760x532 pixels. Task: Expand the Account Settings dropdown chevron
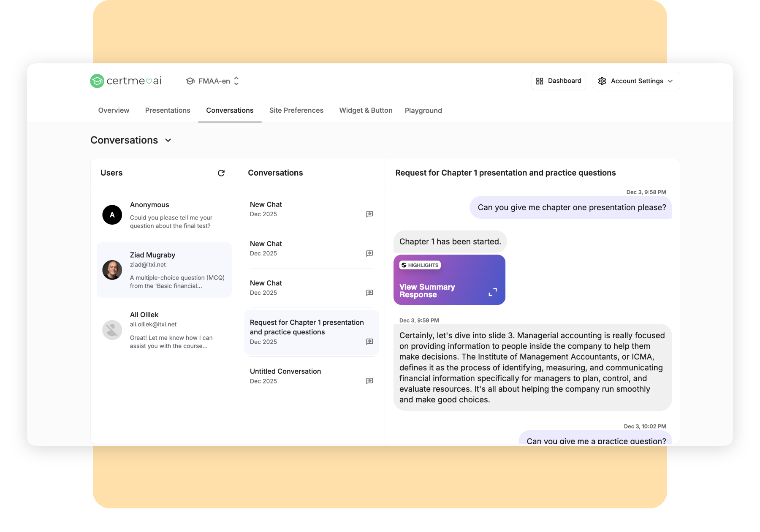pos(670,81)
